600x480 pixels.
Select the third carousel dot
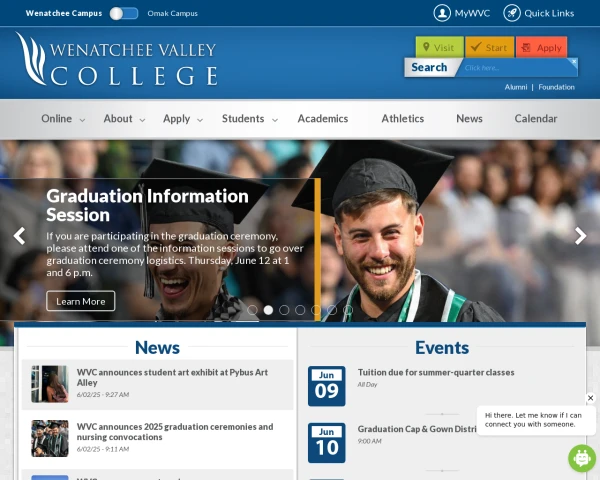pos(284,310)
